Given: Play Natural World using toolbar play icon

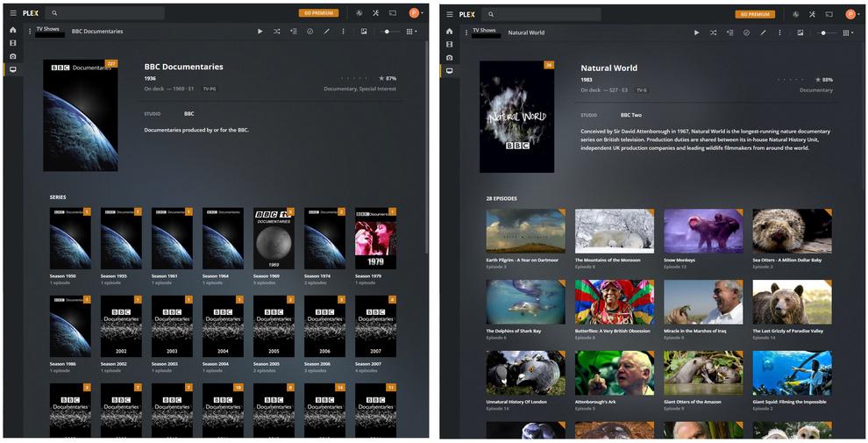Looking at the screenshot, I should pyautogui.click(x=696, y=32).
